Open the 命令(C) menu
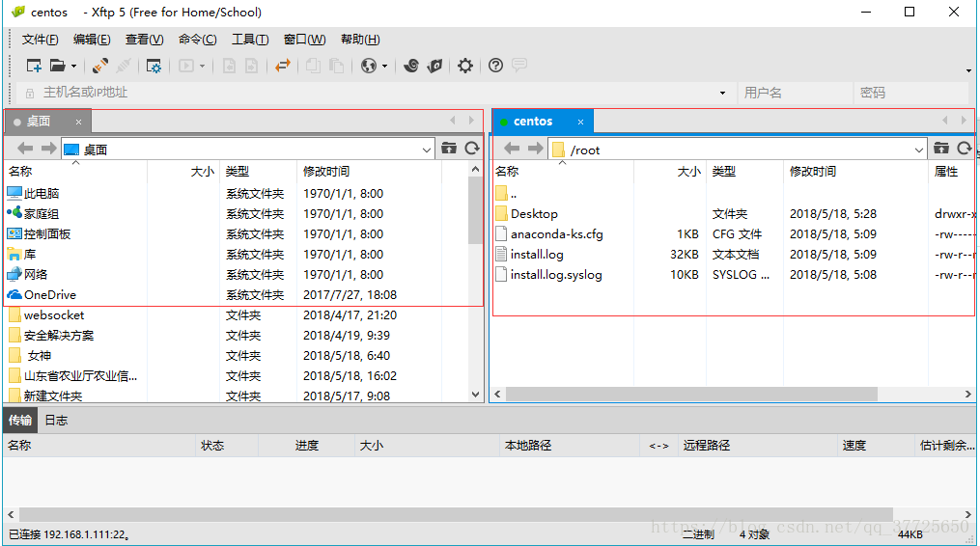 coord(198,40)
